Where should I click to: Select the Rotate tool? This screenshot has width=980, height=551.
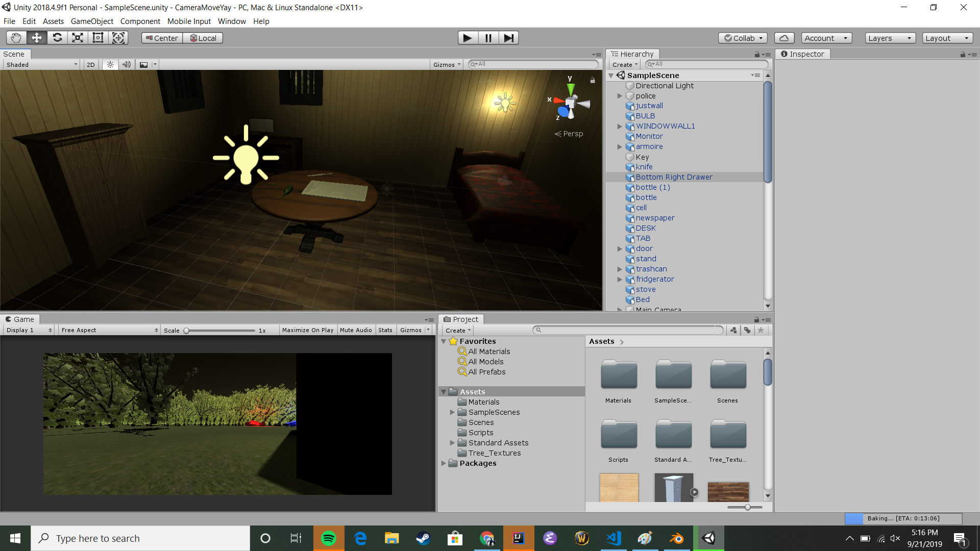pos(57,38)
